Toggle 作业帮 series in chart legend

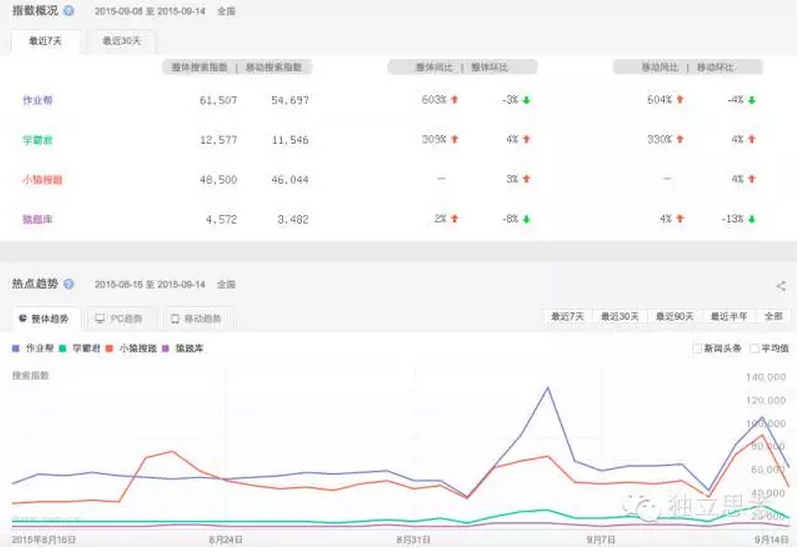35,349
